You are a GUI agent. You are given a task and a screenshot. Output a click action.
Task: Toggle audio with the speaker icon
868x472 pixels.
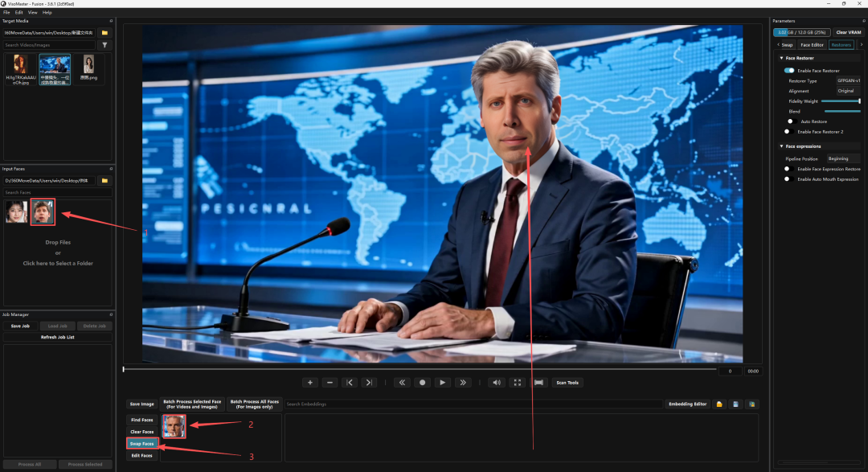click(497, 382)
